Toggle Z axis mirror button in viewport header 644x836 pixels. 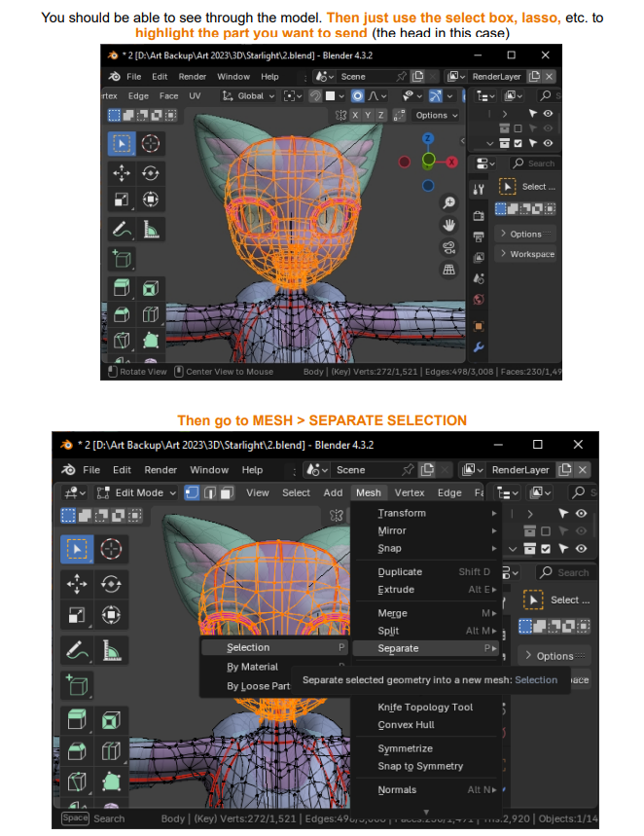[x=381, y=115]
